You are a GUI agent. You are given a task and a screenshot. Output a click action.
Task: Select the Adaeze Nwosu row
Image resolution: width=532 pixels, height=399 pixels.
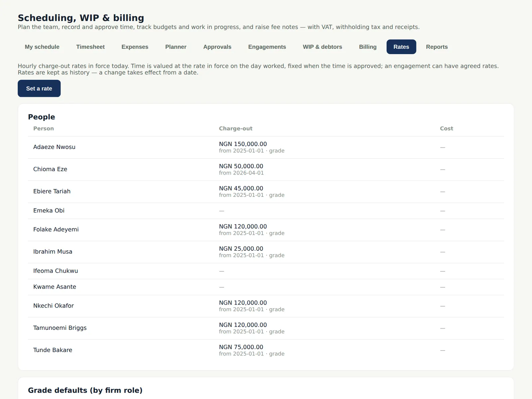pyautogui.click(x=266, y=147)
